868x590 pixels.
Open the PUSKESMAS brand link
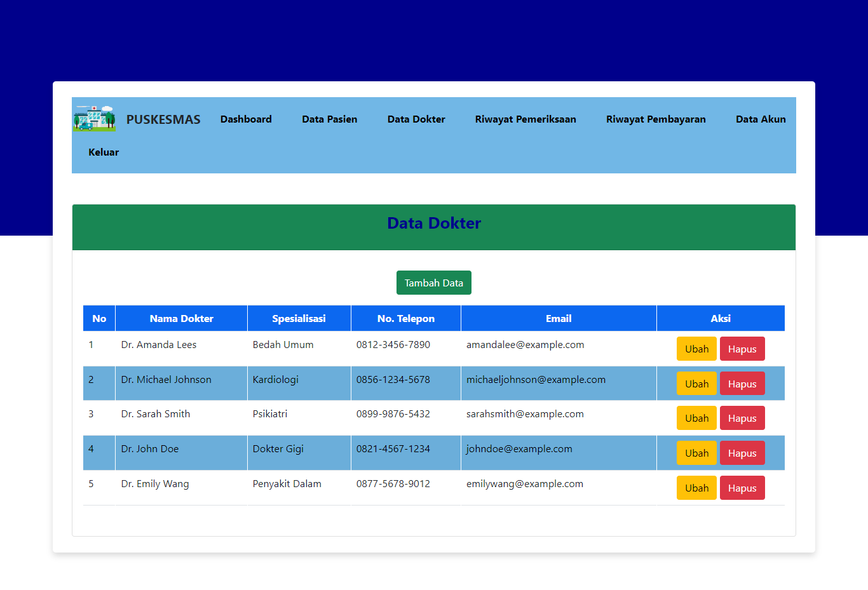[x=163, y=119]
